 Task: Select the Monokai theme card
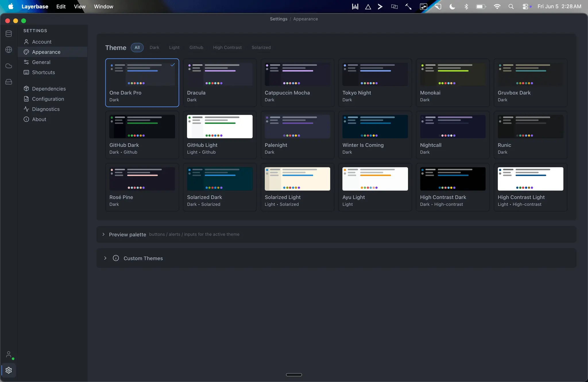(453, 83)
